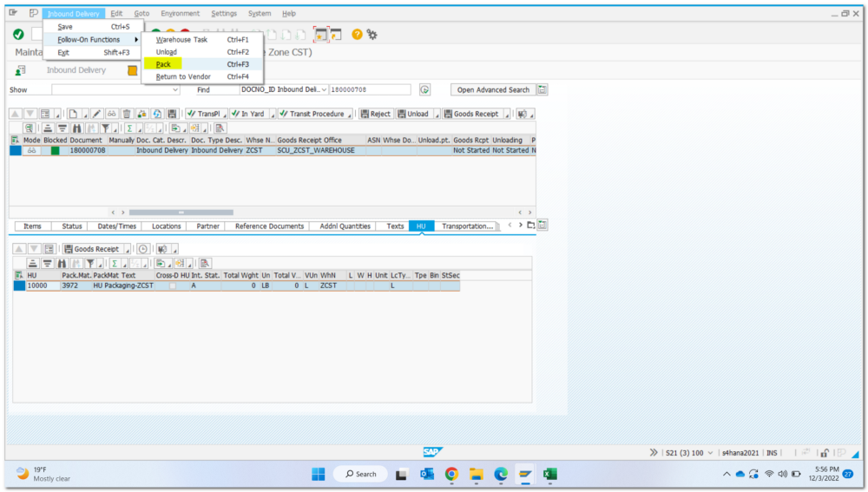This screenshot has width=868, height=492.
Task: Toggle the Cross-D HU checkbox for HU 10000
Action: (x=173, y=285)
